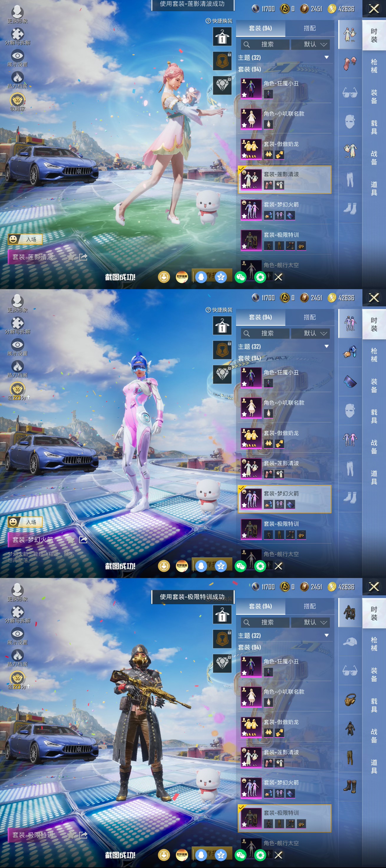386x868 pixels.
Task: Open 枪械 side tab in the 莲影清波 screenshot
Action: click(x=374, y=66)
